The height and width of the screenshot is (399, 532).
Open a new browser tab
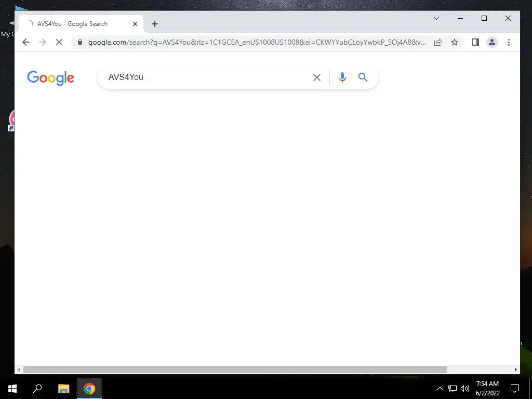[155, 24]
